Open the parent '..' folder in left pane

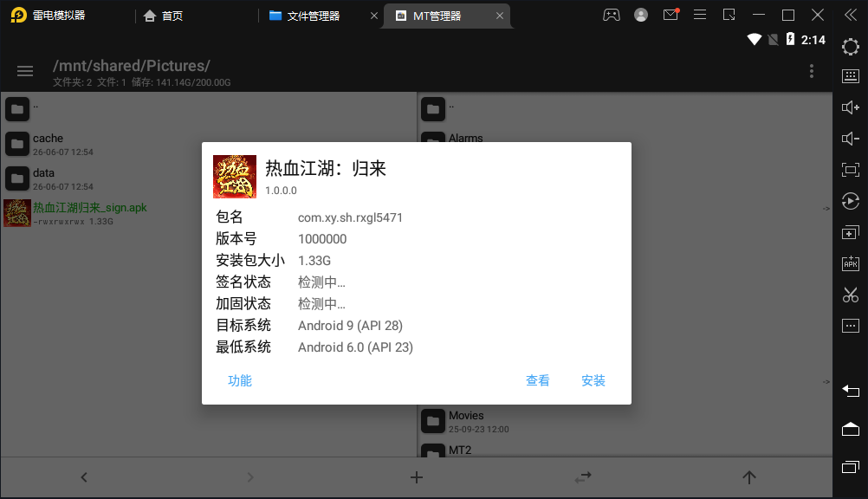(x=208, y=109)
